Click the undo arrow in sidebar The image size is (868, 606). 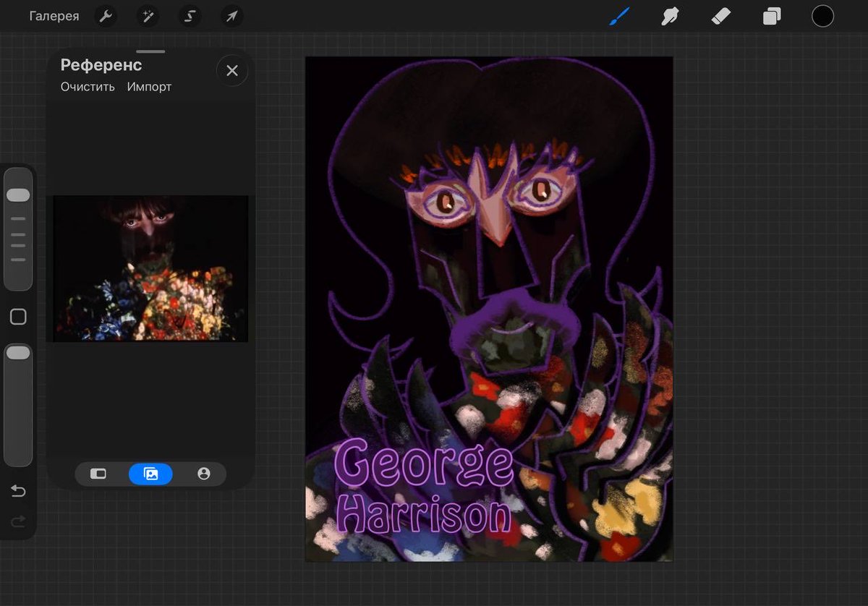(x=18, y=492)
